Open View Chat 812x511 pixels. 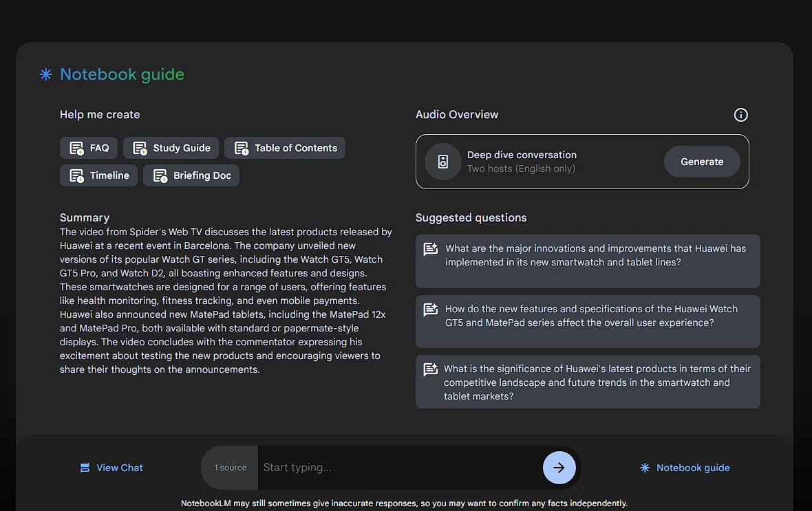pyautogui.click(x=112, y=468)
